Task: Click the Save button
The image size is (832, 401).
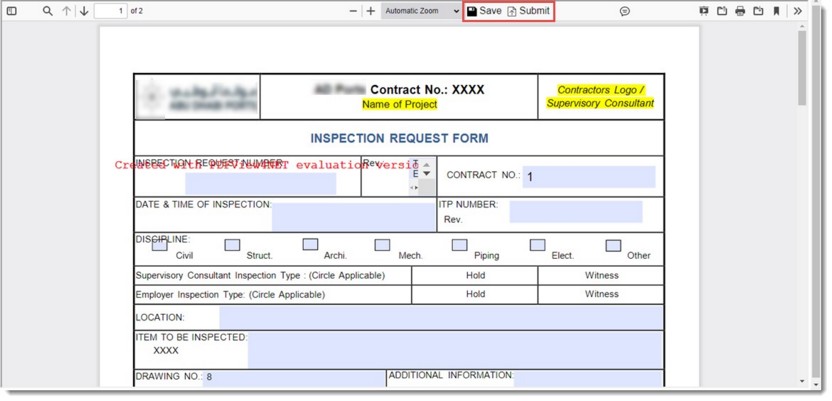Action: click(485, 11)
